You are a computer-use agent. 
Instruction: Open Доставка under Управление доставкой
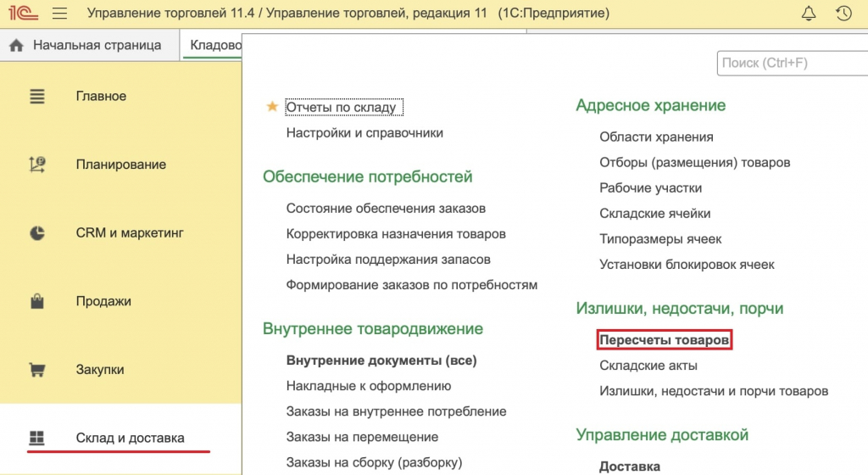[x=630, y=467]
